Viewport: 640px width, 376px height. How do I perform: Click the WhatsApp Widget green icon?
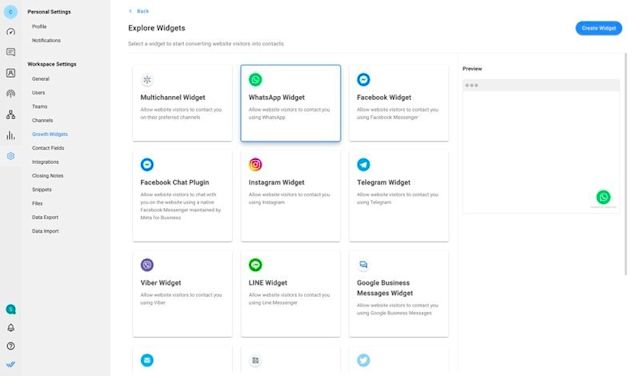tap(256, 80)
